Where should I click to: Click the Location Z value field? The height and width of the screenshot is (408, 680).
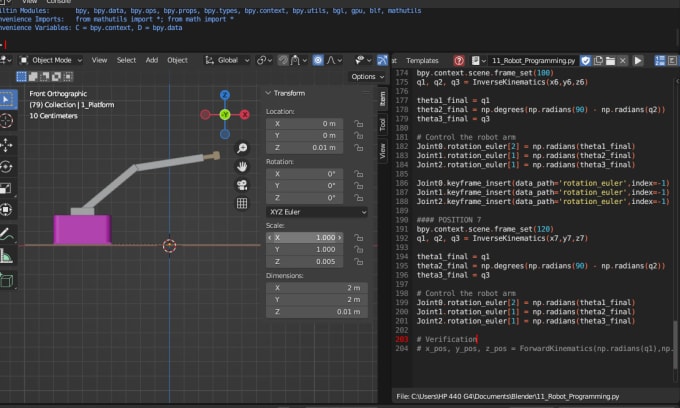(305, 148)
